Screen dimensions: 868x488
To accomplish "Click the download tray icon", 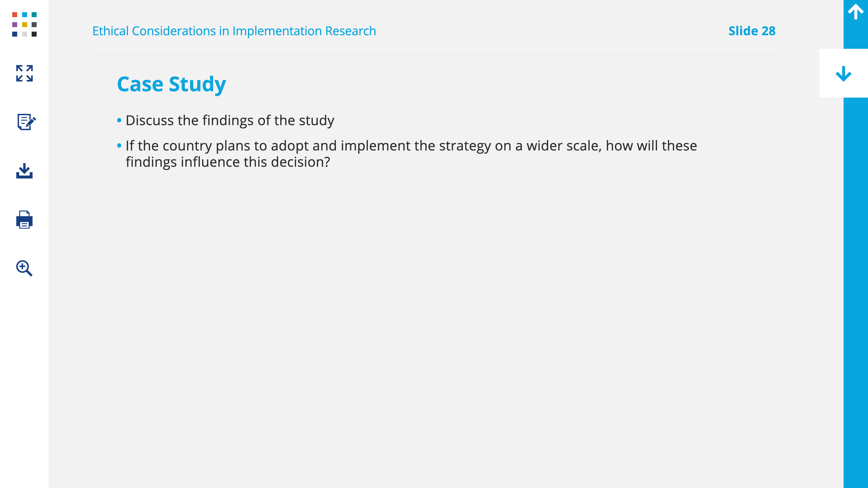I will [24, 171].
